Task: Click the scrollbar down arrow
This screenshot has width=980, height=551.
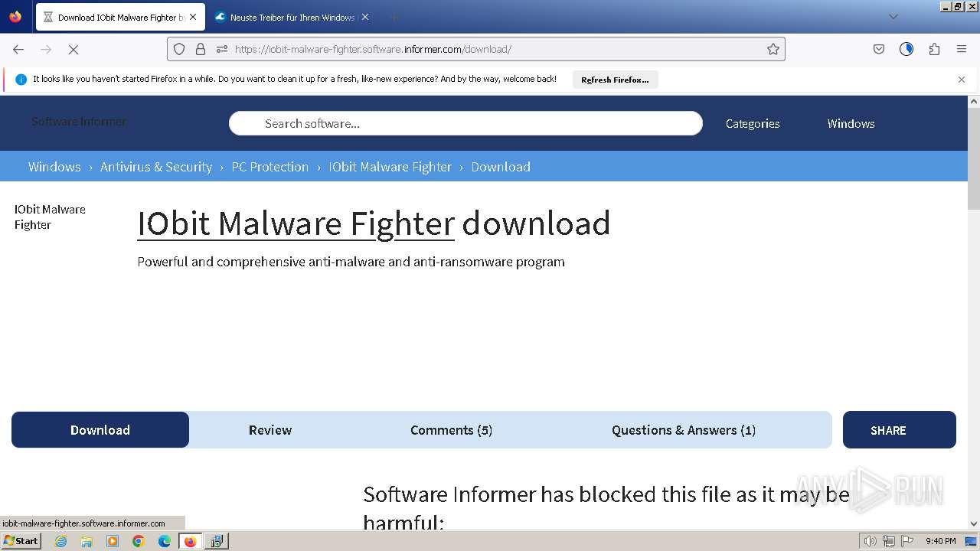Action: pos(974,523)
